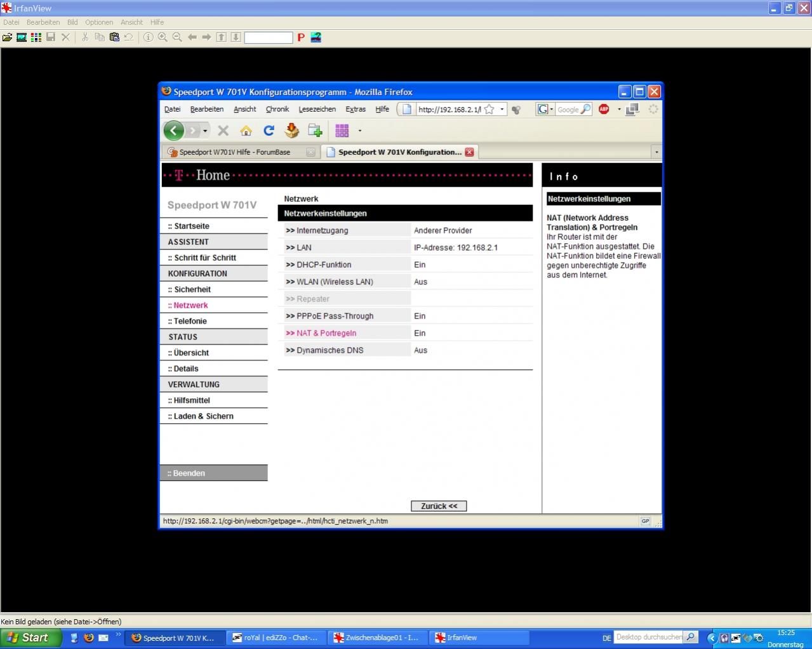This screenshot has height=649, width=812.
Task: Click the Firefox Downloads box icon
Action: (291, 131)
